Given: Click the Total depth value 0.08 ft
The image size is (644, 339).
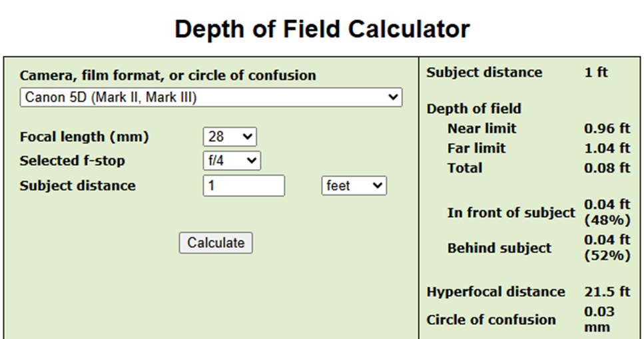Looking at the screenshot, I should point(606,168).
